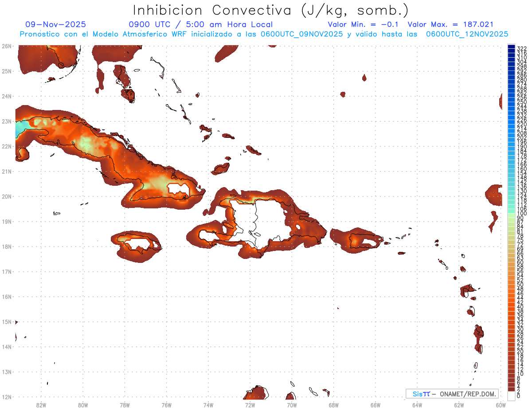Click the colorbar value "90"

pyautogui.click(x=520, y=218)
